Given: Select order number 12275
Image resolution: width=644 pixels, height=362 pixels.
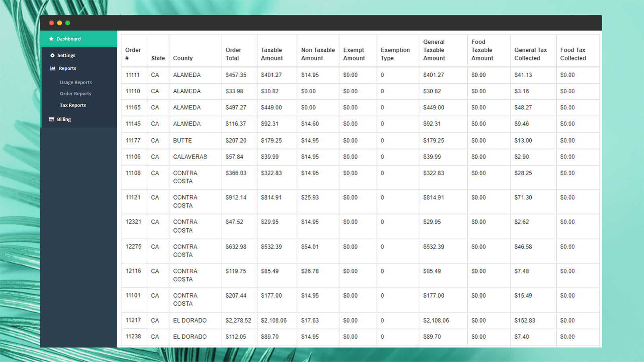Looking at the screenshot, I should (x=133, y=247).
